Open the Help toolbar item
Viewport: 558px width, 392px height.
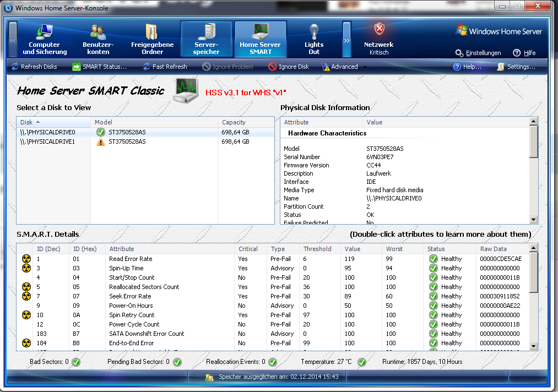(467, 67)
